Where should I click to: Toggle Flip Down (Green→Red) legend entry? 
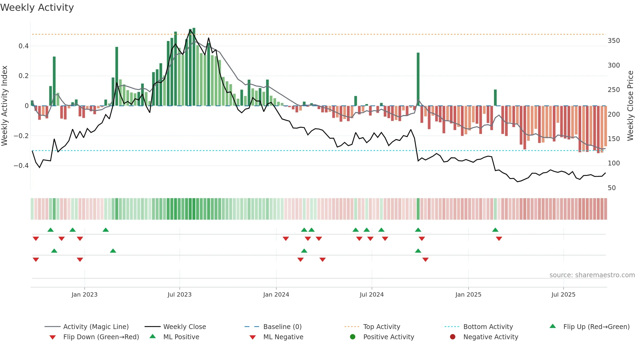pyautogui.click(x=94, y=337)
